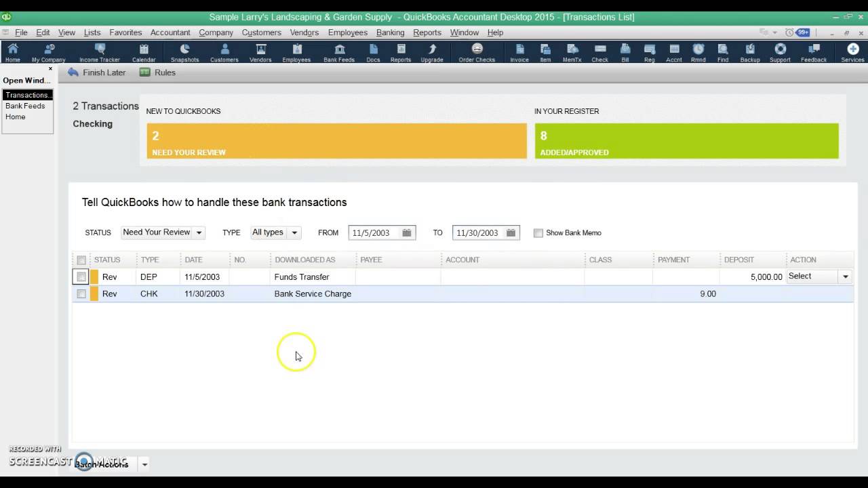Screen dimensions: 868x488
Task: Open the Window menu
Action: pyautogui.click(x=465, y=33)
